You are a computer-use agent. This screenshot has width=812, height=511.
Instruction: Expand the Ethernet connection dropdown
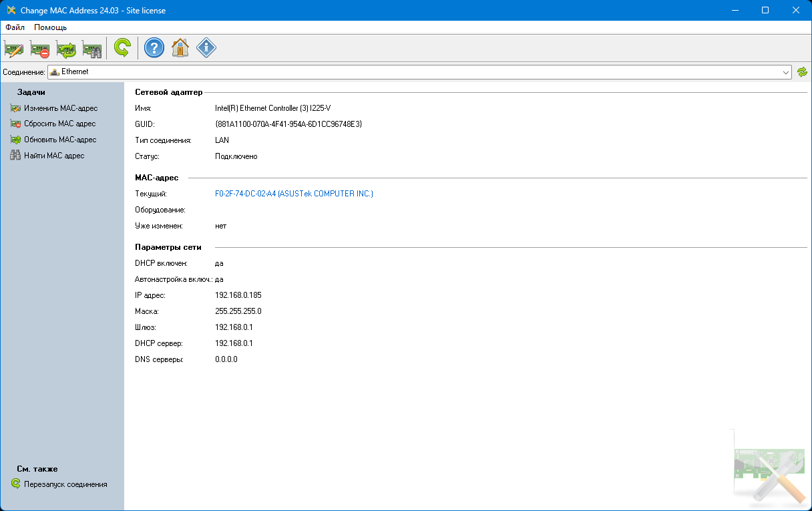point(786,71)
